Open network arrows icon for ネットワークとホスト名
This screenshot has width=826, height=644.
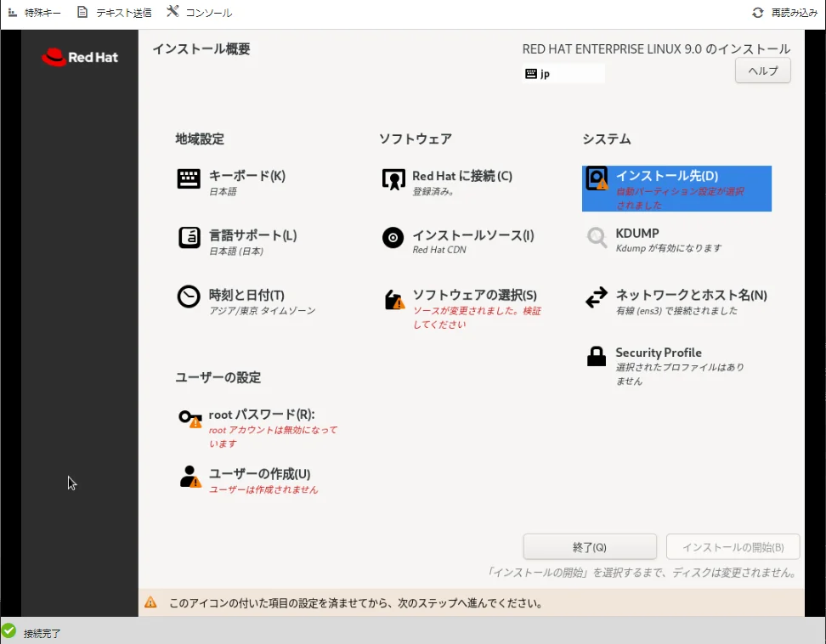(597, 297)
